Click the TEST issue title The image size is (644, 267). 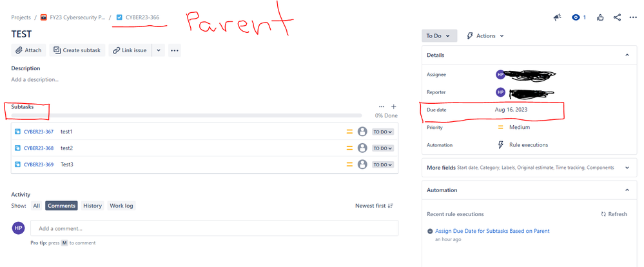click(x=21, y=34)
